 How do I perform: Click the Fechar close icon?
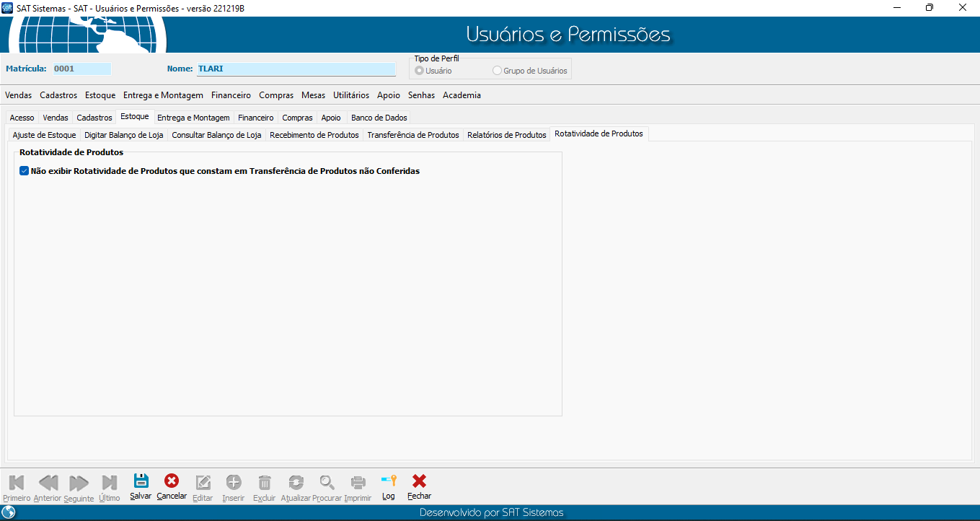click(419, 481)
